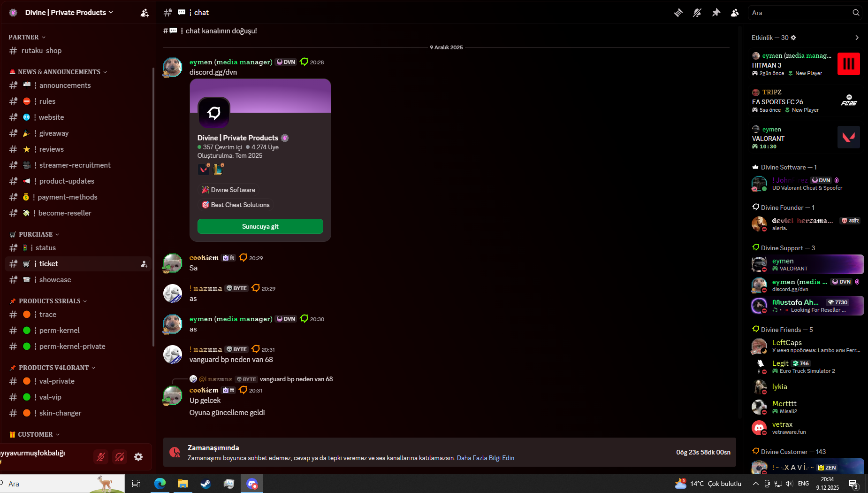868x493 pixels.
Task: Collapse the PRODUCTS V4LORANT category
Action: (53, 368)
